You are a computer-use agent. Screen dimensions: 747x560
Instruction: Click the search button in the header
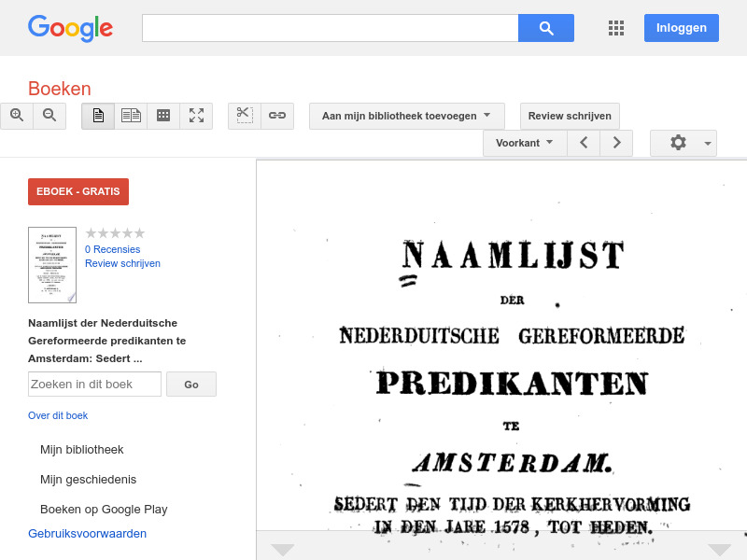(546, 28)
